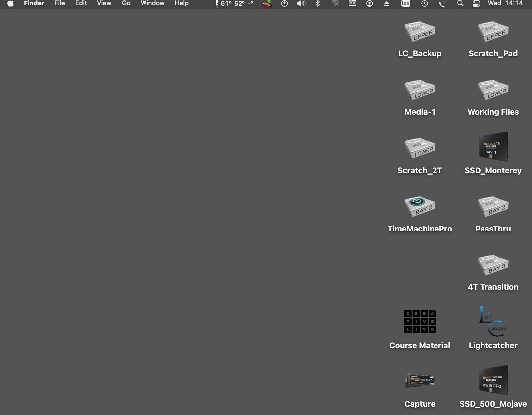
Task: Select the Capture PCIe SSD icon
Action: point(420,380)
